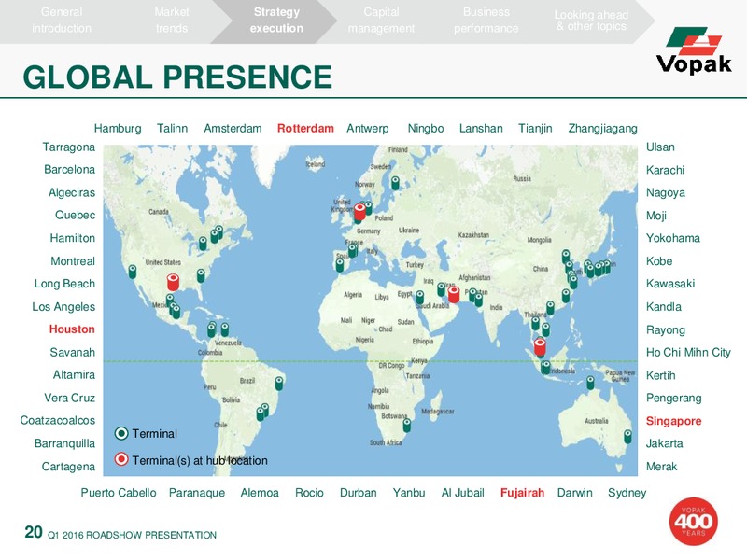Image resolution: width=747 pixels, height=560 pixels.
Task: Click the Tianjin label
Action: pyautogui.click(x=535, y=129)
